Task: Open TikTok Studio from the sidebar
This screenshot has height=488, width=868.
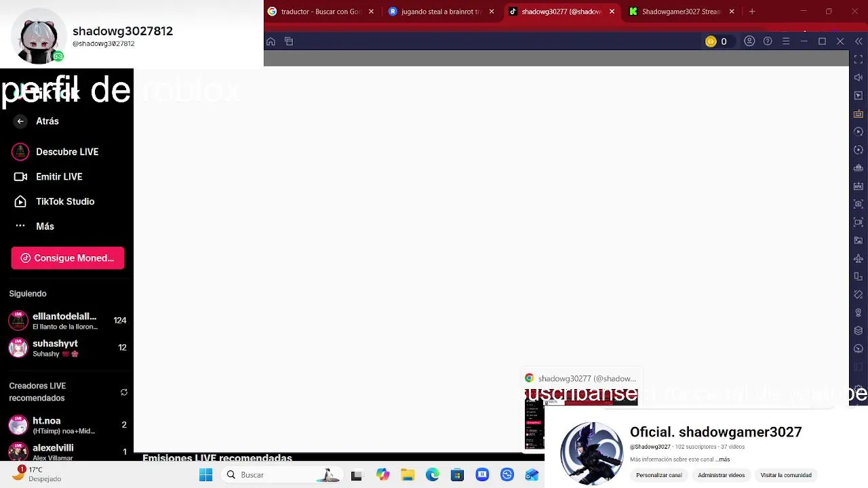Action: coord(66,201)
